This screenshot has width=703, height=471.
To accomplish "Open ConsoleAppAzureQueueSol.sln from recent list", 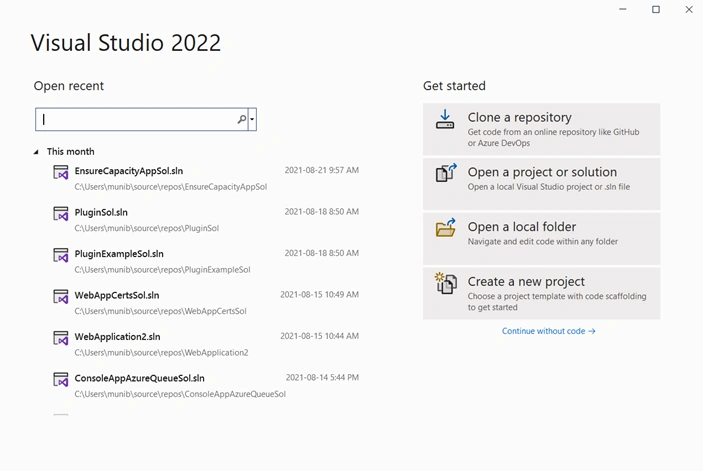I will tap(139, 378).
